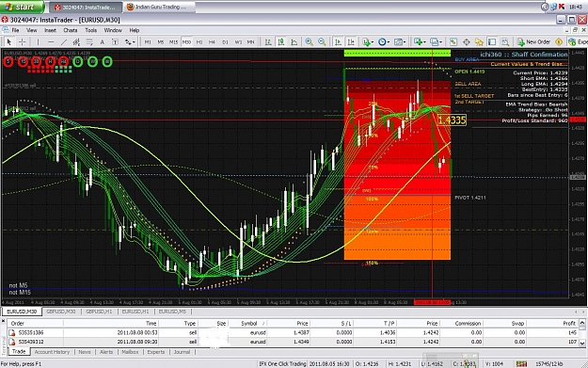Screen dimensions: 588x368
Task: Pick the vertical line drawing tool
Action: tap(38, 42)
